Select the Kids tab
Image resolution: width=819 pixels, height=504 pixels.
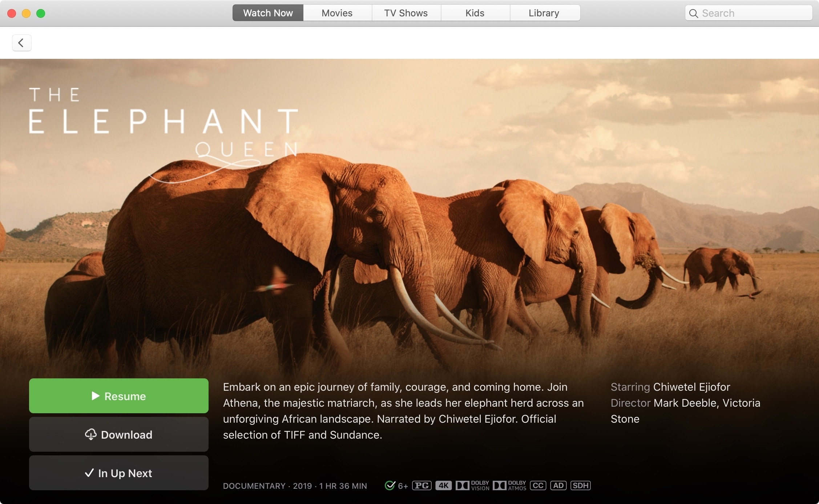tap(475, 13)
